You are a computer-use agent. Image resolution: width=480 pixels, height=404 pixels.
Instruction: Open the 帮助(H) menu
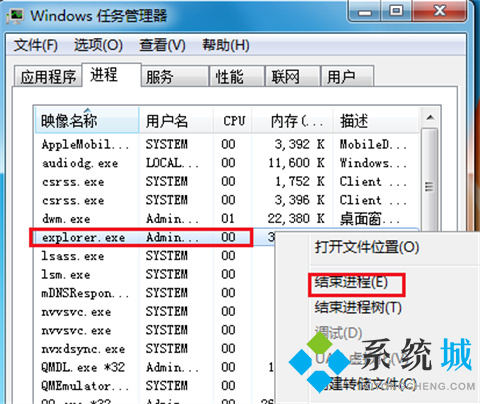pyautogui.click(x=226, y=45)
